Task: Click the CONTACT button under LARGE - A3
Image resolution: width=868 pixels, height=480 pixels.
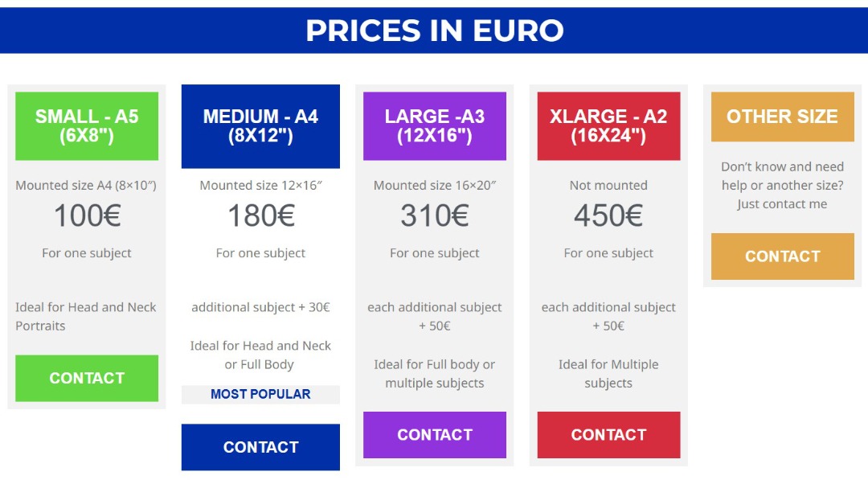Action: tap(434, 434)
